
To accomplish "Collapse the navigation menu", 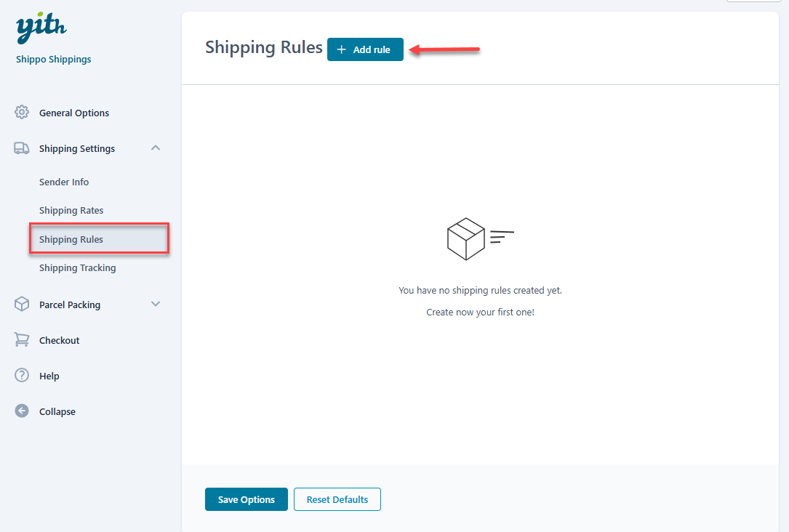I will click(x=57, y=411).
